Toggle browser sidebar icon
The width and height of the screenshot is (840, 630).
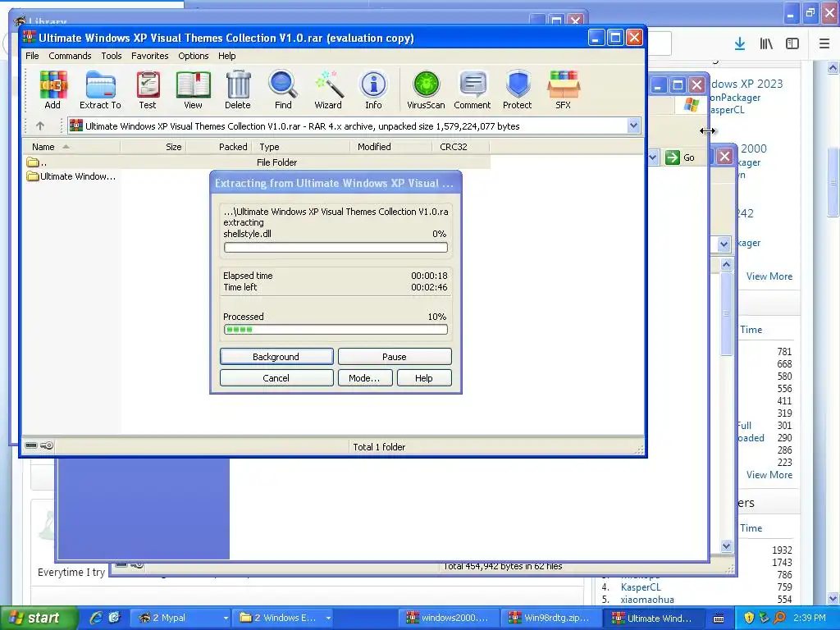click(x=792, y=44)
